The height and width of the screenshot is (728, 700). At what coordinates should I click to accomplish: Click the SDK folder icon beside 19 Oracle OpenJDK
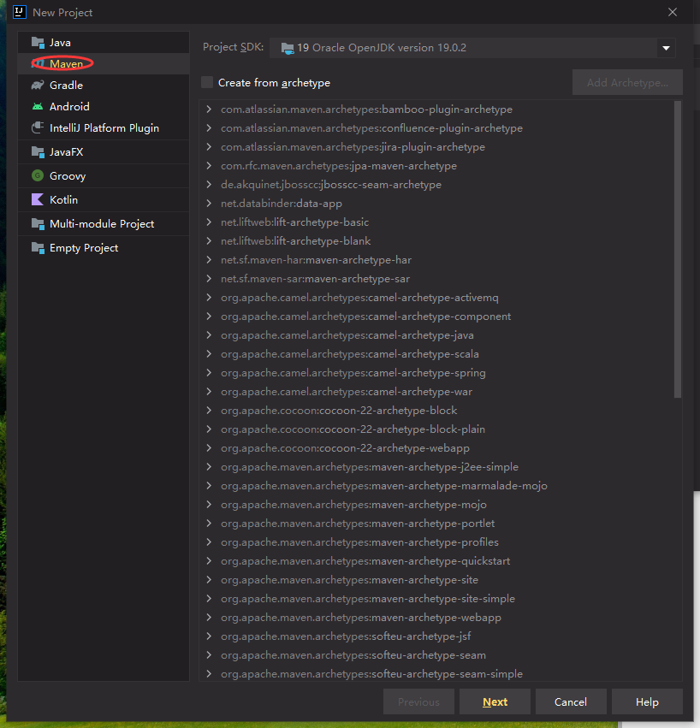(288, 48)
